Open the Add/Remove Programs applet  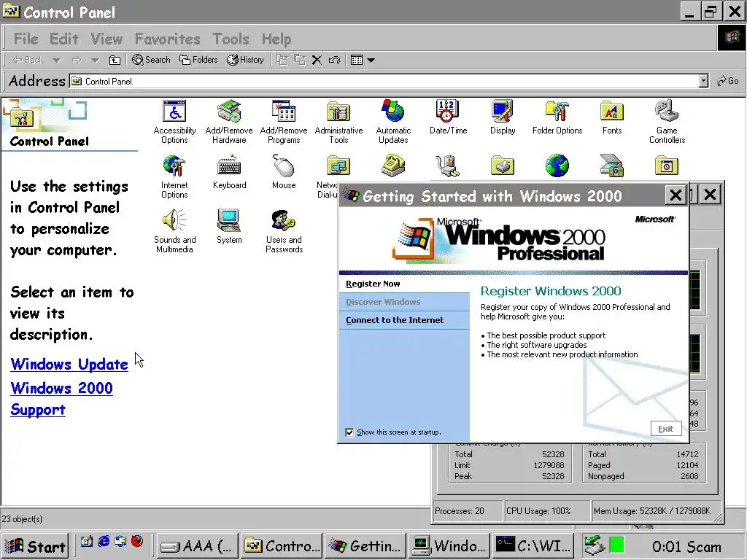[x=284, y=122]
